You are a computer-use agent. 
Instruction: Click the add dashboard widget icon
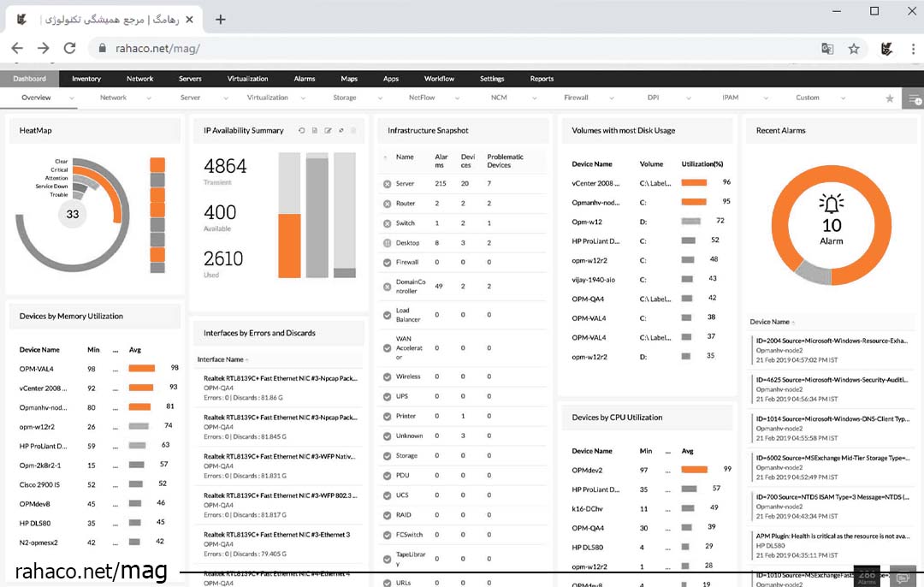tap(914, 99)
